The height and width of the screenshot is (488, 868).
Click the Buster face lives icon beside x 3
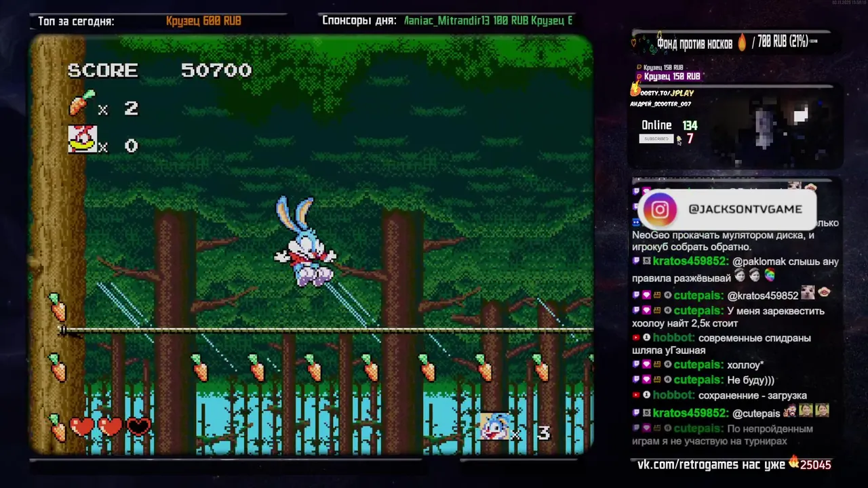coord(495,427)
